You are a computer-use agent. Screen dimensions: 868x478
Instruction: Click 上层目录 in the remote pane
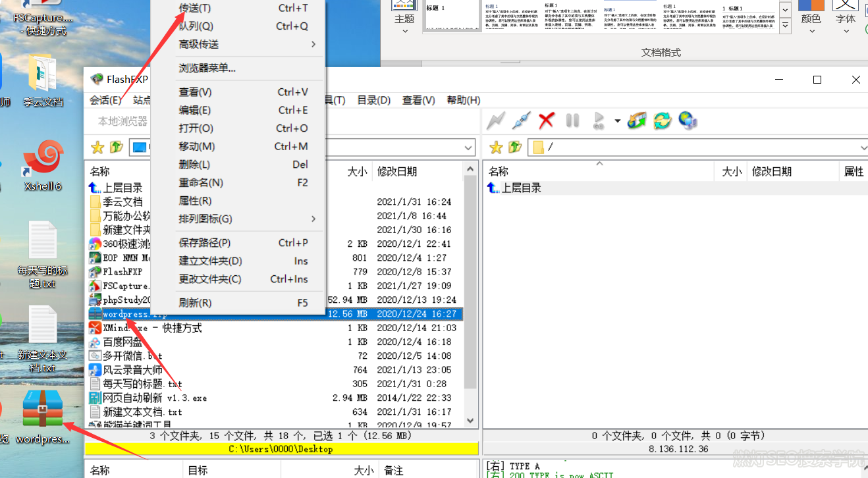pos(521,188)
